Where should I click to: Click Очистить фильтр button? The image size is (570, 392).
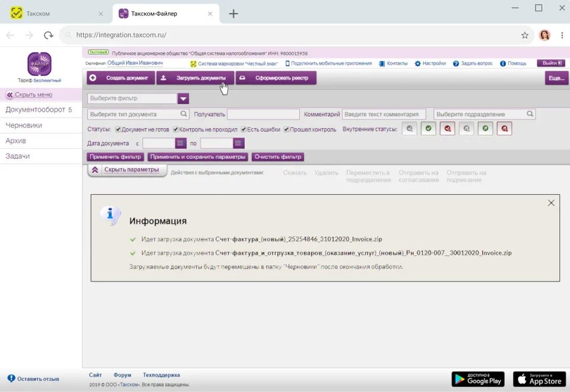278,157
